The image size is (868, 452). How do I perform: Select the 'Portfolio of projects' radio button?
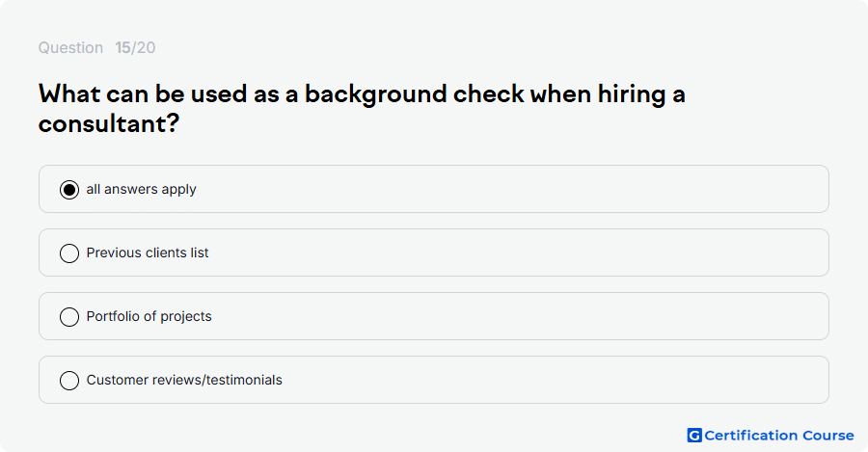(69, 317)
